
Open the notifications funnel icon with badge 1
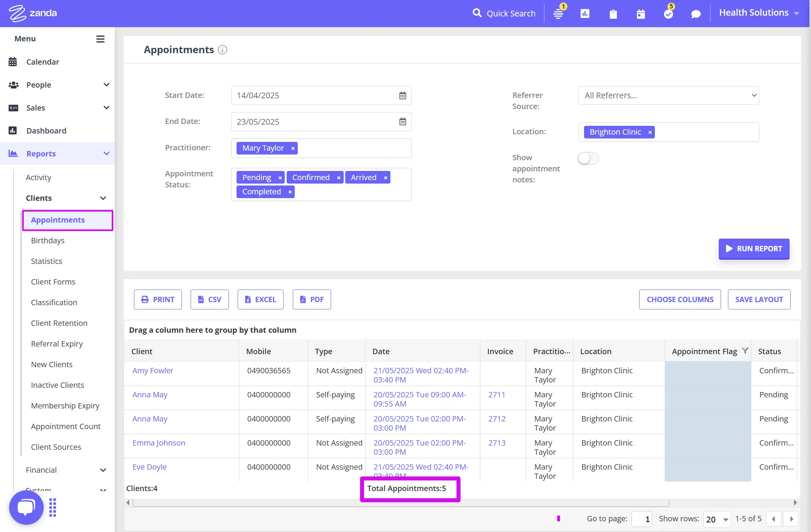pyautogui.click(x=558, y=13)
